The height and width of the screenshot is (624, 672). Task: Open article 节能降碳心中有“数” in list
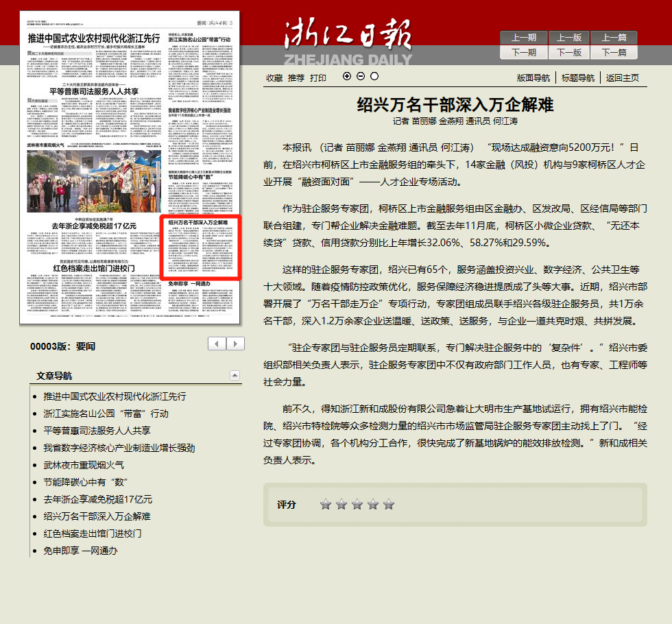tap(86, 482)
